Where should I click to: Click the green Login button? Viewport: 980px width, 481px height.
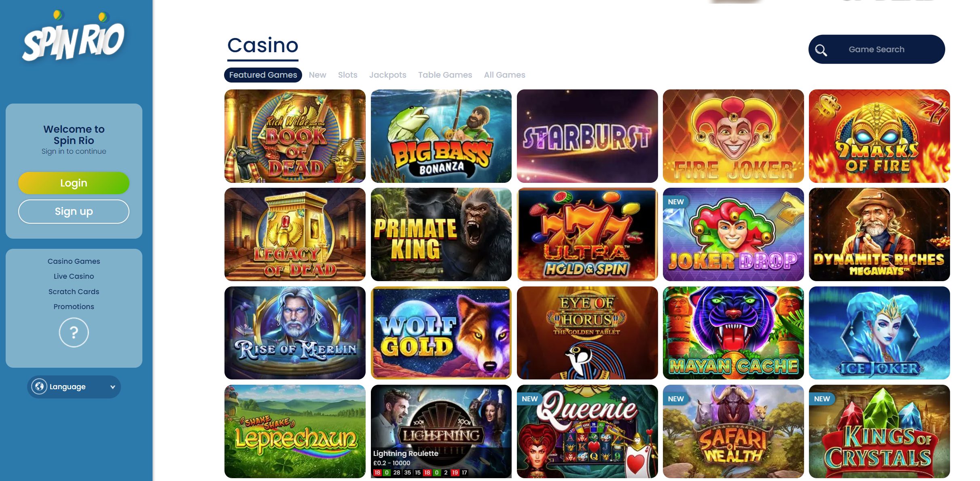[74, 183]
